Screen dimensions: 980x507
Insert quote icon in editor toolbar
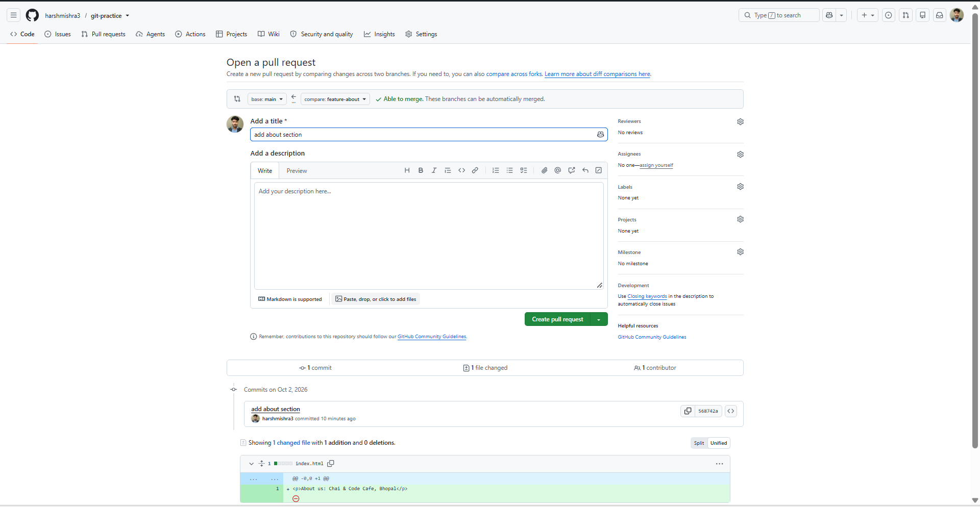click(448, 170)
